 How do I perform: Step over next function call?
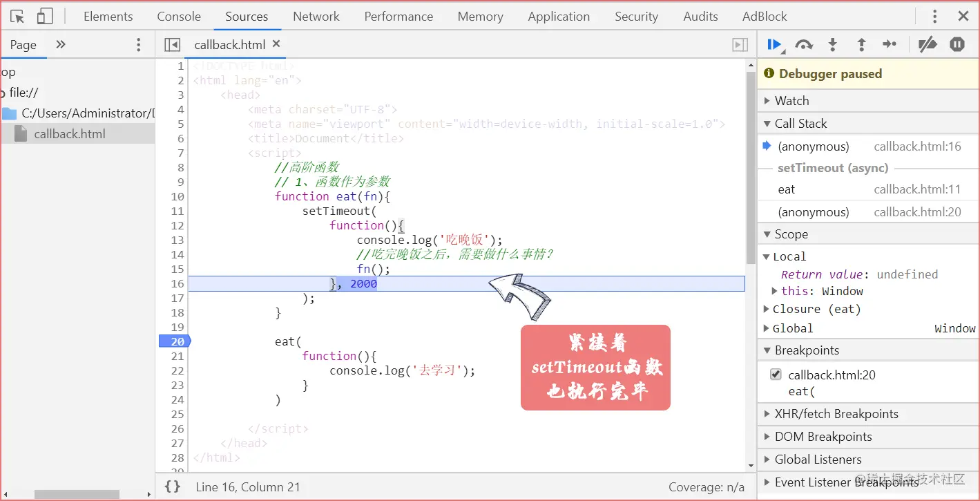tap(804, 45)
